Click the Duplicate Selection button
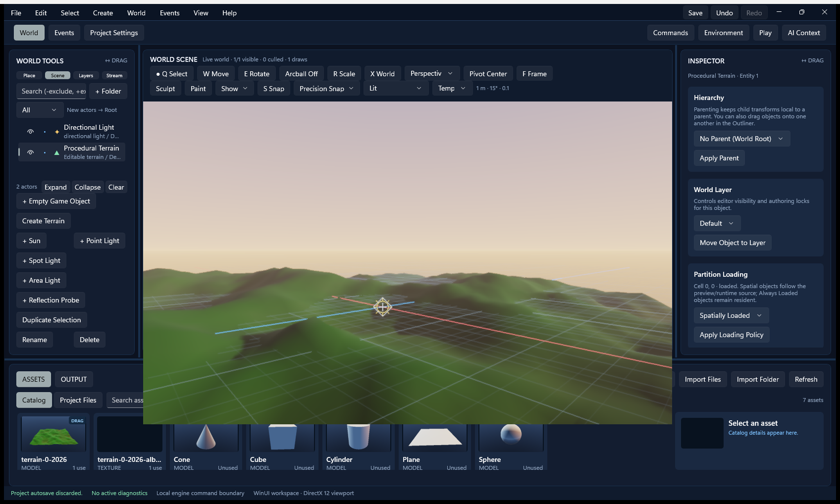This screenshot has width=840, height=504. point(52,320)
